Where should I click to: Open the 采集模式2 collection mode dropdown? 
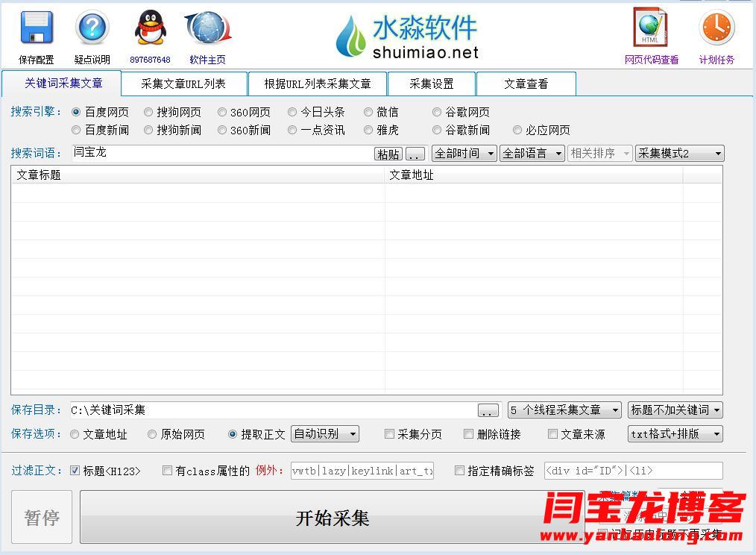pyautogui.click(x=678, y=153)
